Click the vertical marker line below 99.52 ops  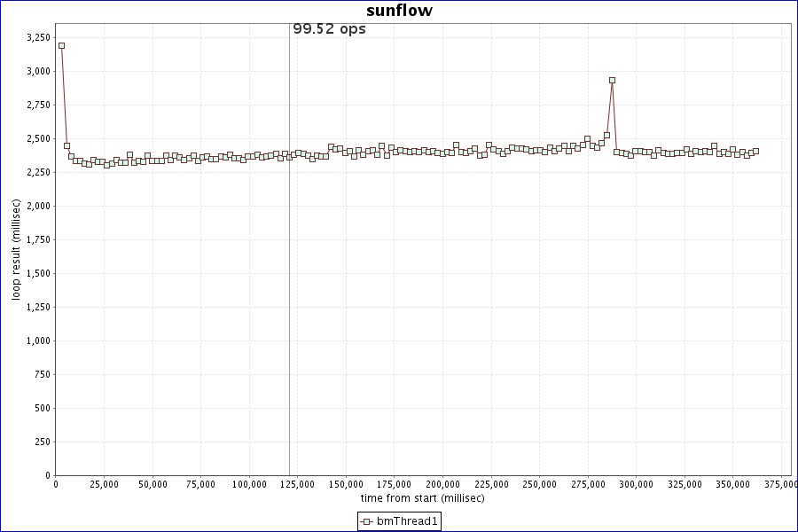[x=289, y=266]
